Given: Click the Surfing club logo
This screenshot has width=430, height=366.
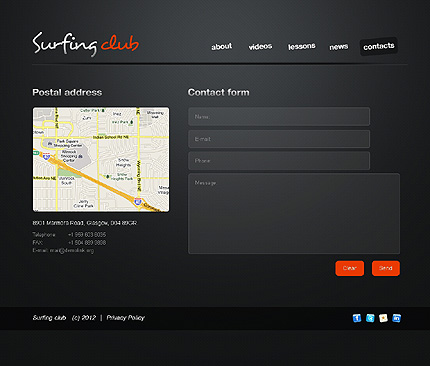Looking at the screenshot, I should [x=86, y=44].
